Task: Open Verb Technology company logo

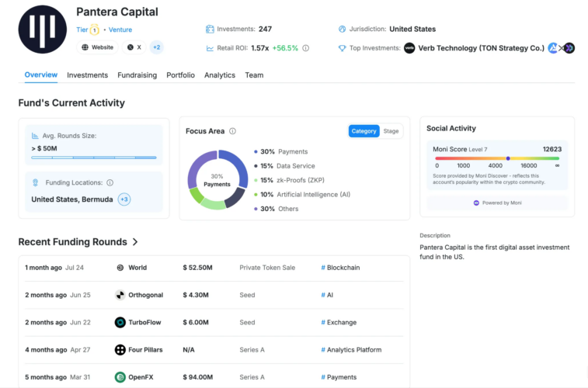Action: coord(409,48)
